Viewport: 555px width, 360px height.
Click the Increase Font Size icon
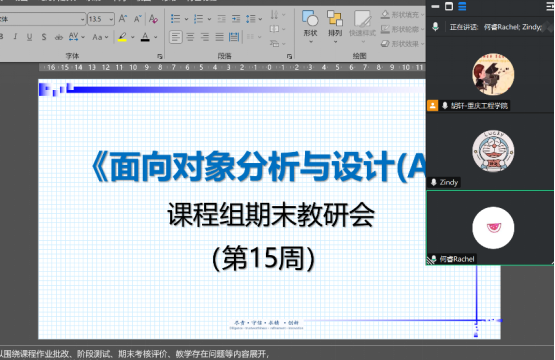(123, 18)
